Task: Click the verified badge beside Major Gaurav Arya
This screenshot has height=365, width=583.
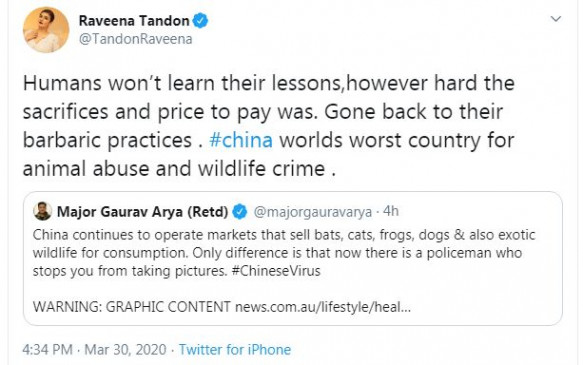Action: click(240, 212)
